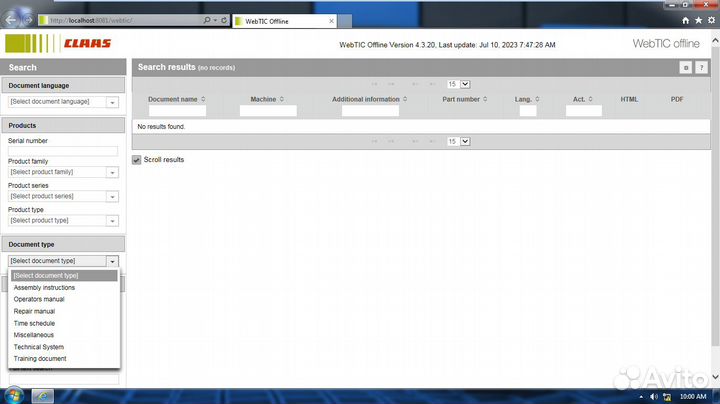The height and width of the screenshot is (404, 720).
Task: Switch to the WebTIC Offline browser tab
Action: click(x=270, y=20)
